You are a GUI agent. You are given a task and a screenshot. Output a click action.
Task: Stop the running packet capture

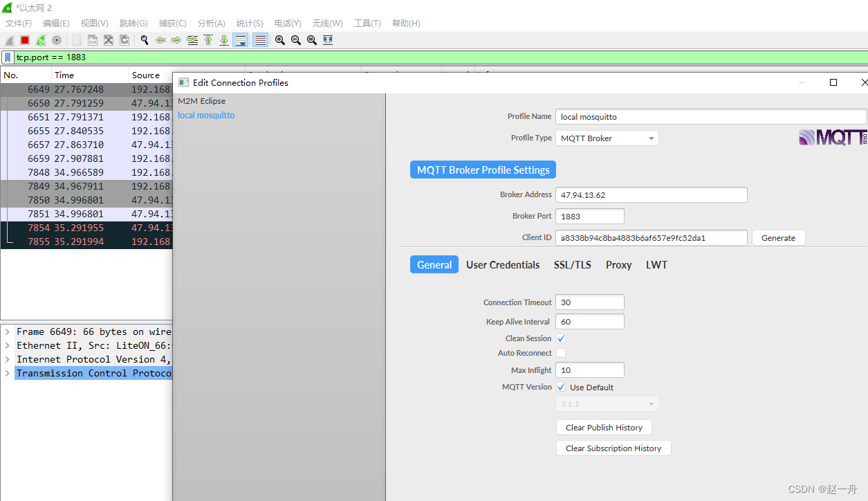point(25,40)
